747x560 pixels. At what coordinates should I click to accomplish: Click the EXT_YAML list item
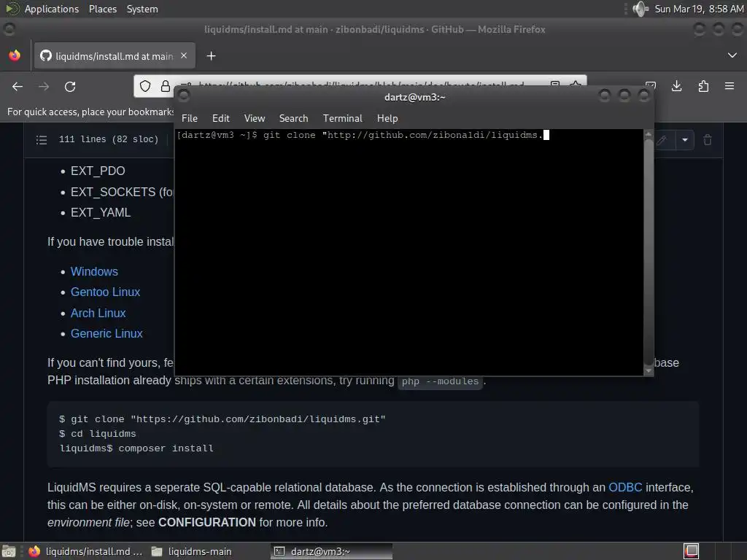pyautogui.click(x=101, y=212)
